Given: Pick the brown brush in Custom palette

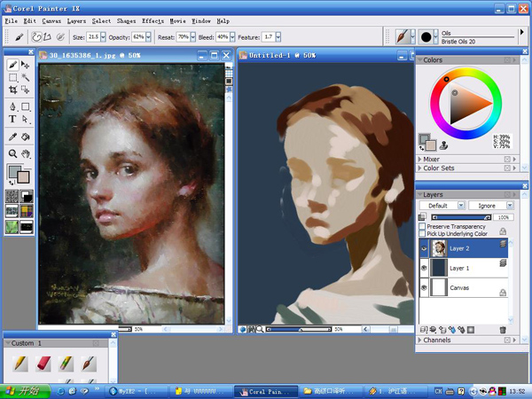Looking at the screenshot, I should point(89,364).
